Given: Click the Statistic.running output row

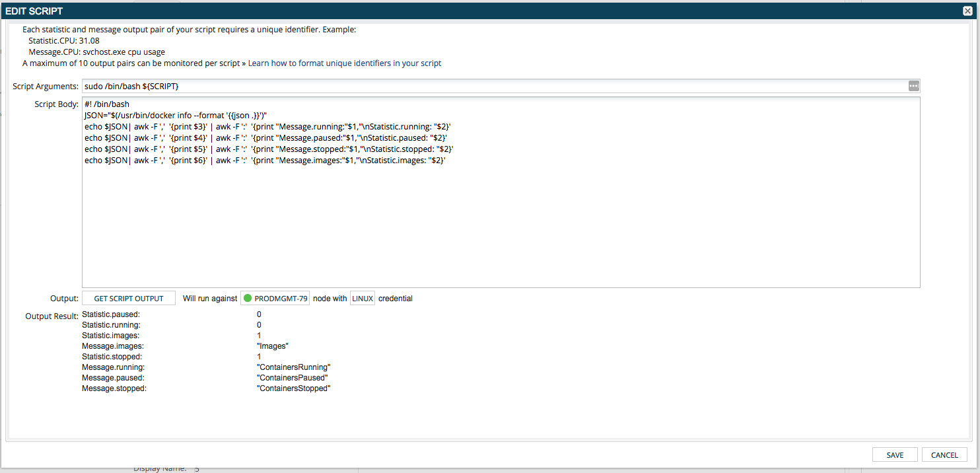Looking at the screenshot, I should click(172, 325).
